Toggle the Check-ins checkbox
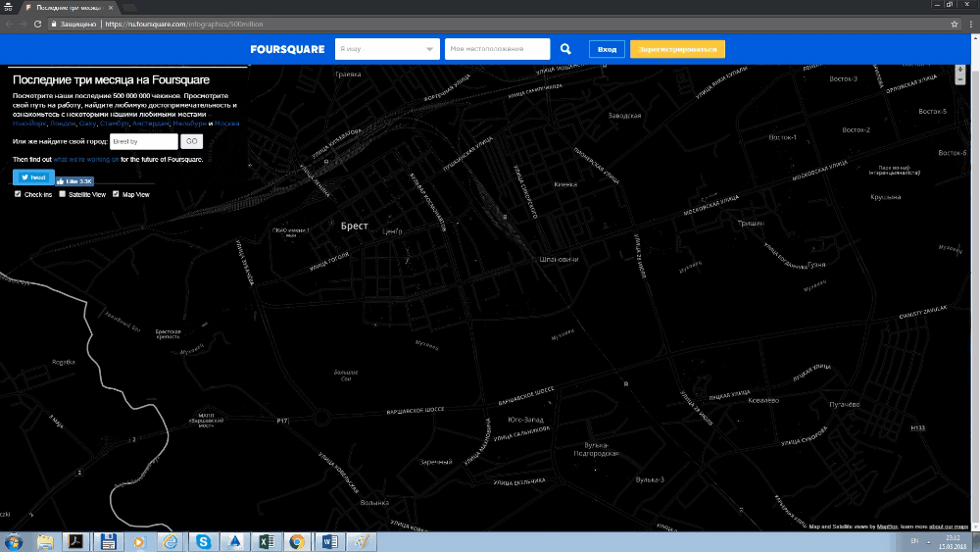Viewport: 980px width, 552px height. pyautogui.click(x=18, y=194)
